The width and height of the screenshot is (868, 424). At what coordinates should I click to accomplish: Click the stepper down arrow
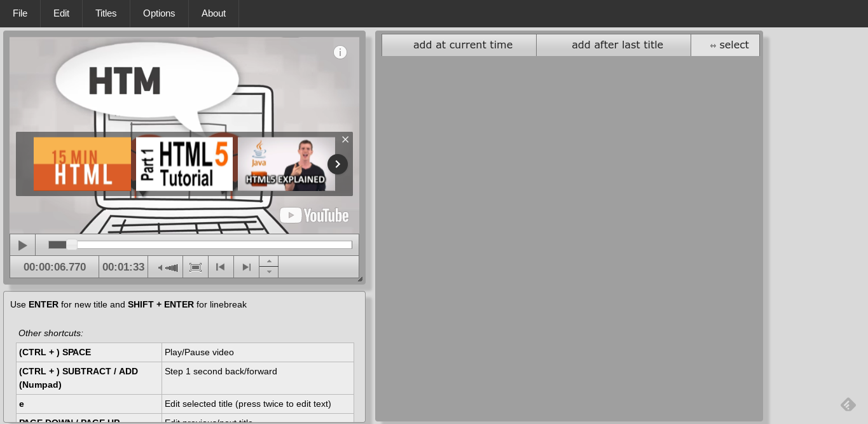click(269, 272)
